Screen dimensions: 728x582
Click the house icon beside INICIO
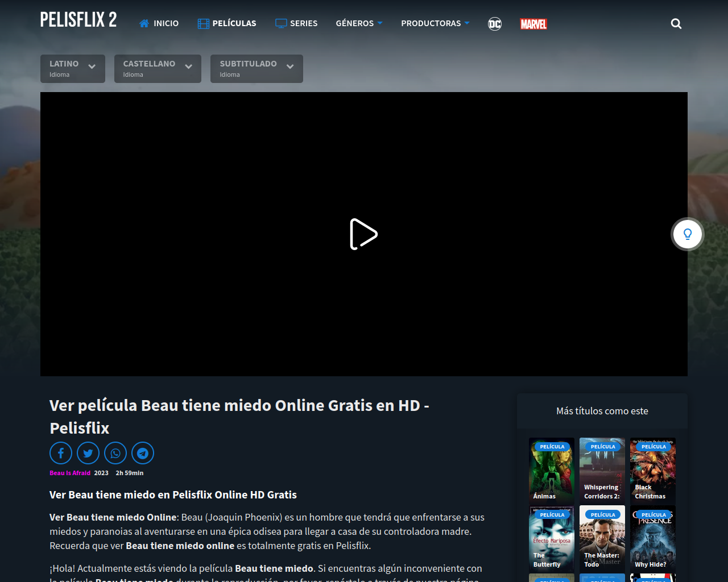pyautogui.click(x=144, y=23)
